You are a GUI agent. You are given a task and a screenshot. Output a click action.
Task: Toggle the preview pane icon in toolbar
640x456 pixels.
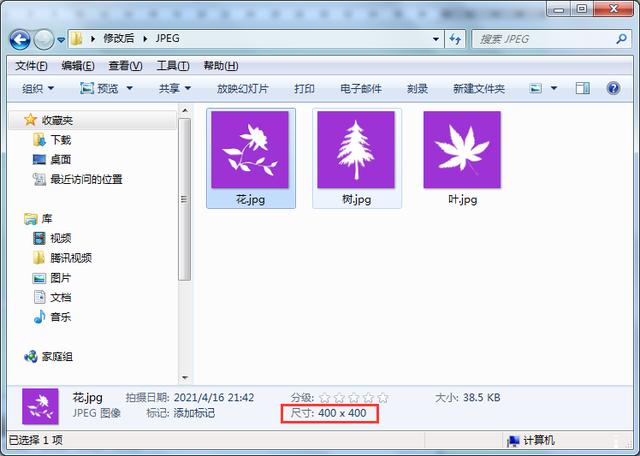tap(583, 88)
